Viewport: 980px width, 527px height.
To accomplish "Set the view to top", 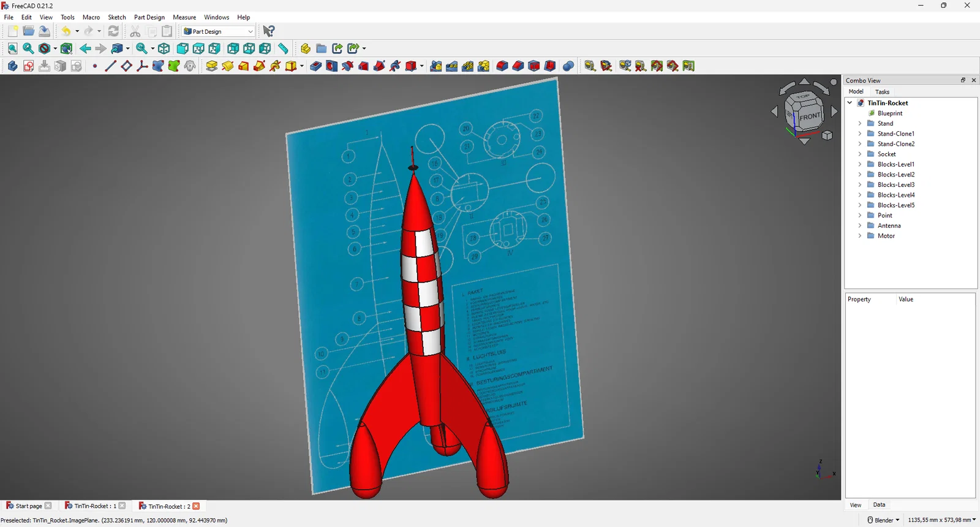I will (198, 48).
